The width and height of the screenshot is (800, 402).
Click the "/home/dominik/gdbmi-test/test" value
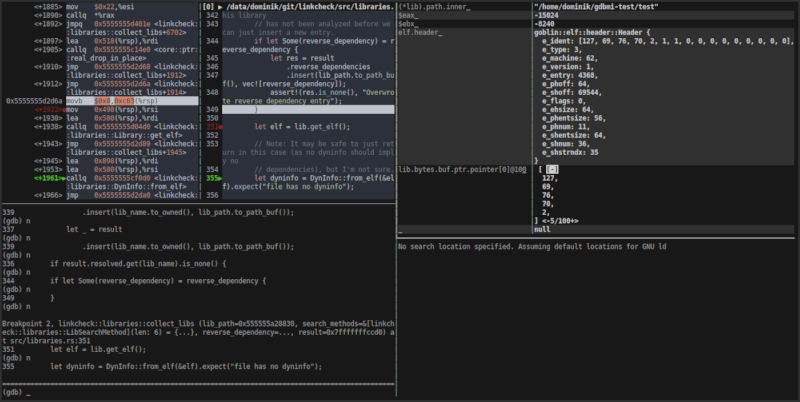click(x=596, y=7)
